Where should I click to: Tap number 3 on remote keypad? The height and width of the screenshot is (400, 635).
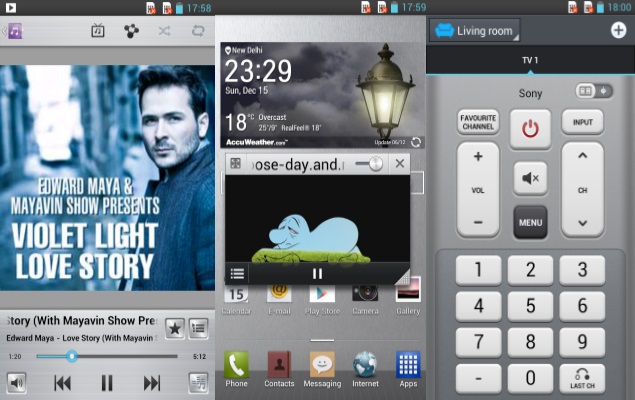[x=582, y=270]
